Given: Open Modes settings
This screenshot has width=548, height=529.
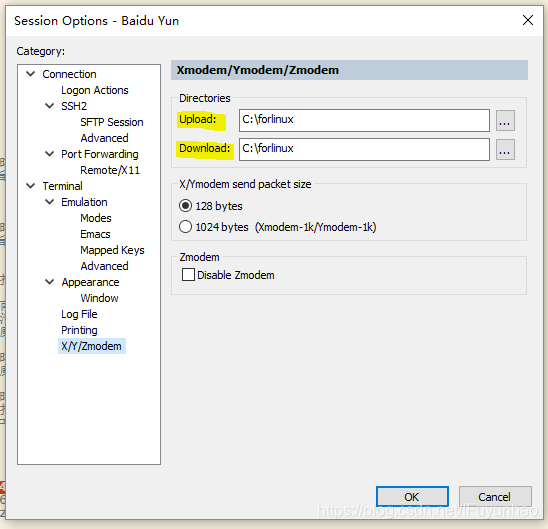Looking at the screenshot, I should 96,218.
